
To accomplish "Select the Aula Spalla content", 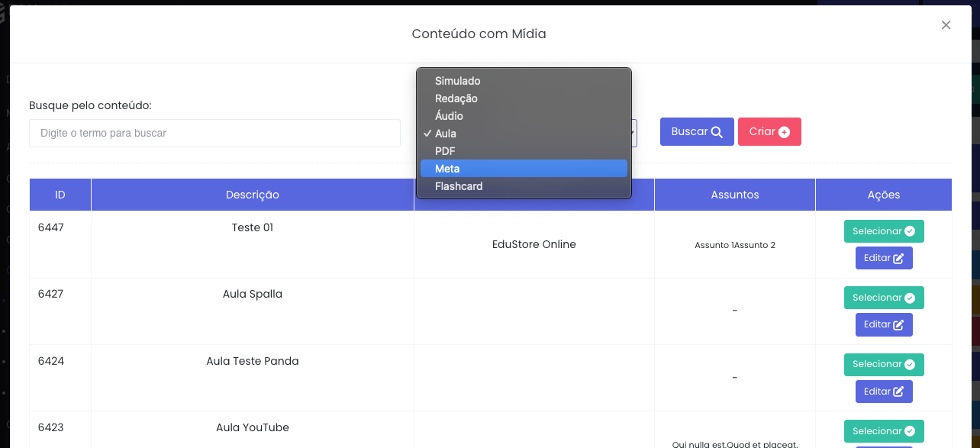I will 884,298.
